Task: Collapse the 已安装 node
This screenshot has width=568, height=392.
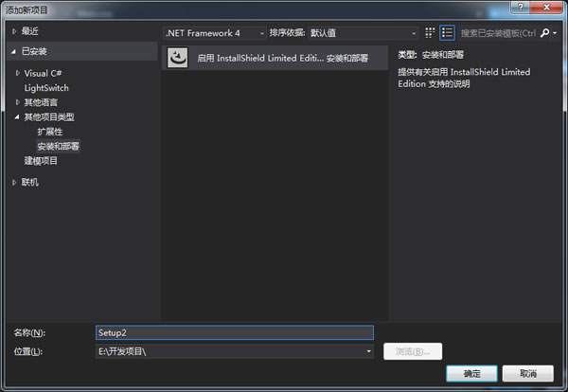Action: coord(14,51)
